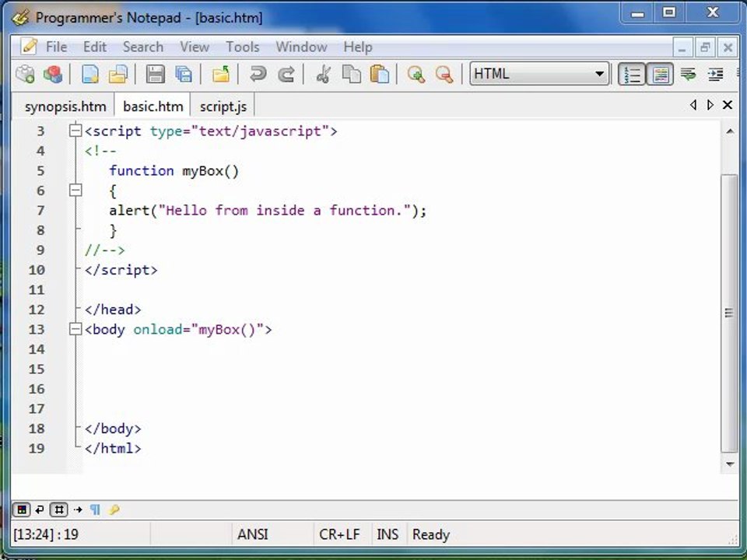Viewport: 747px width, 560px height.
Task: Click the green word wrap toolbar icon
Action: 688,75
